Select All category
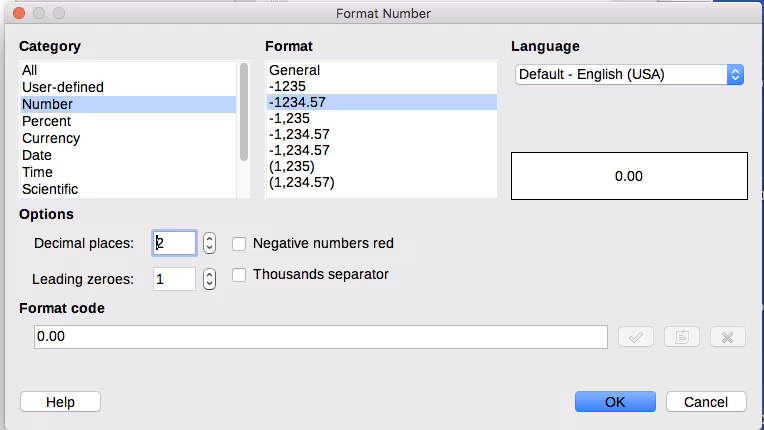 coord(129,71)
